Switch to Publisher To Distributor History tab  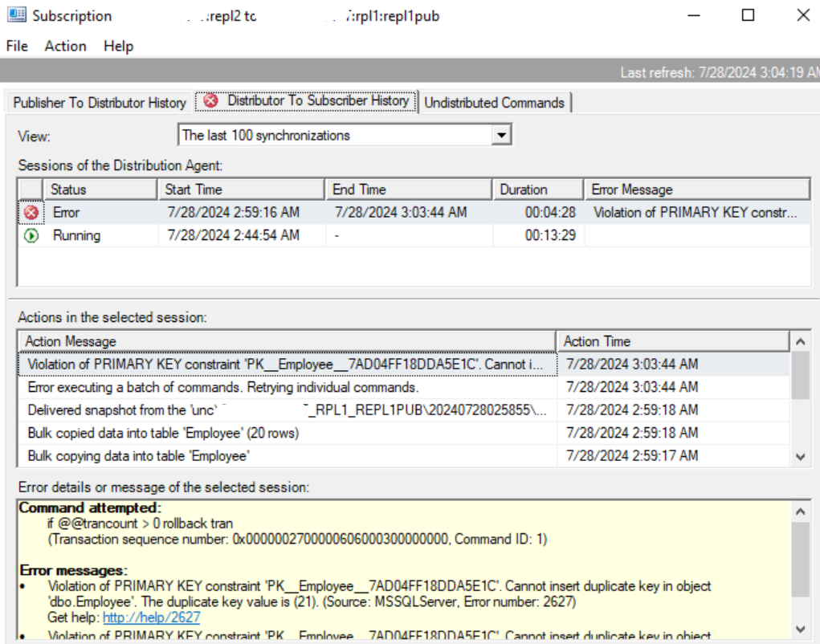100,103
